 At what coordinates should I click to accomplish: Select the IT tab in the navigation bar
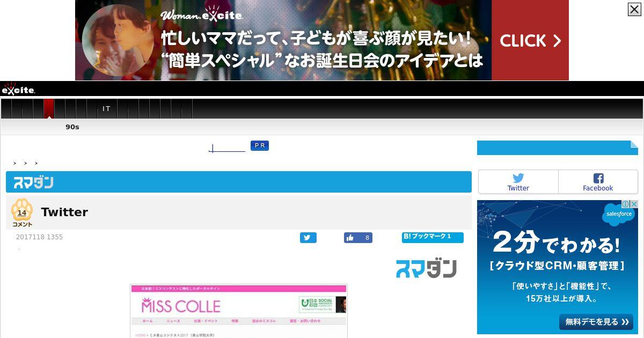[x=106, y=109]
